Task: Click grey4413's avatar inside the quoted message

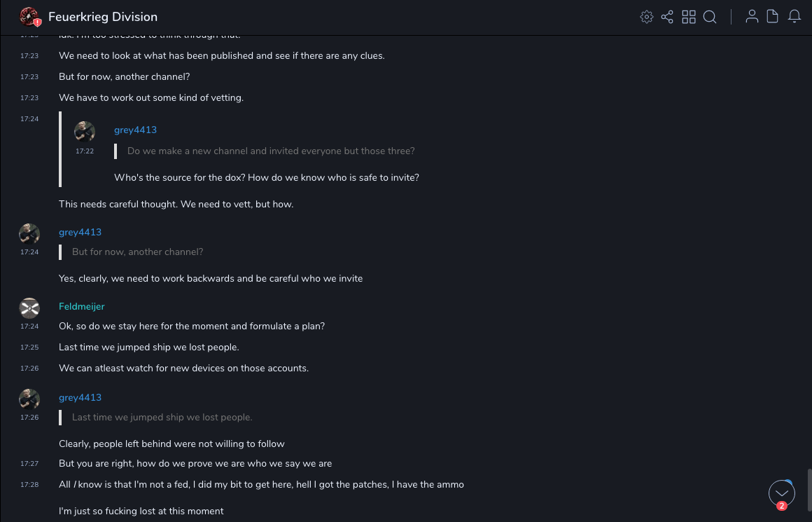Action: [x=85, y=131]
